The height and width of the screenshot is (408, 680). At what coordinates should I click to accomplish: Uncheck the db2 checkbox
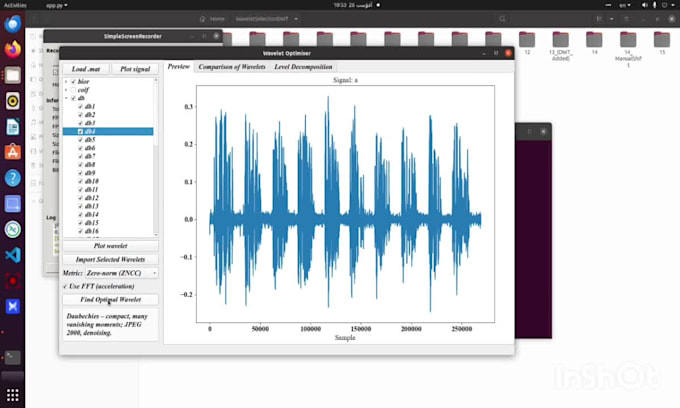(x=80, y=115)
